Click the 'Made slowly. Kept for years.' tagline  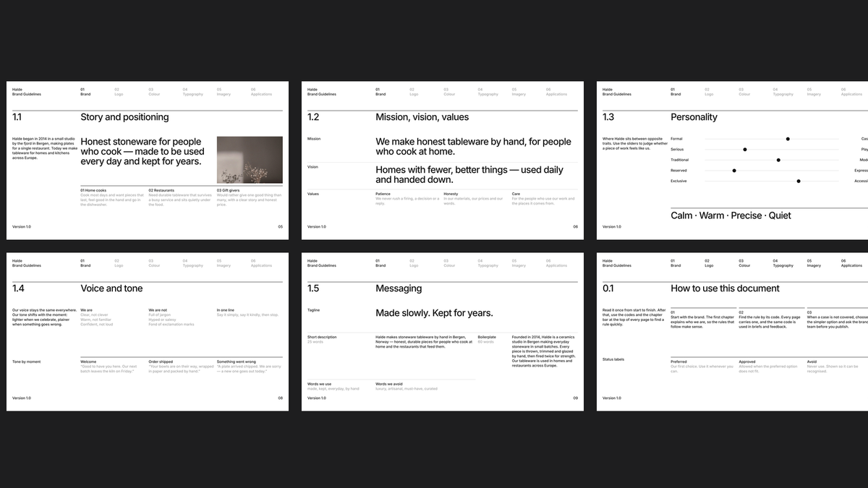pyautogui.click(x=434, y=313)
